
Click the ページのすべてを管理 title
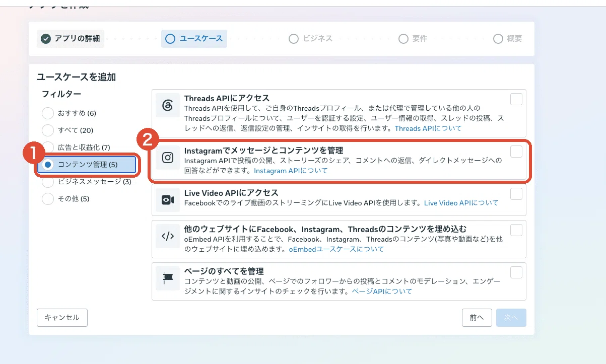[x=224, y=271]
